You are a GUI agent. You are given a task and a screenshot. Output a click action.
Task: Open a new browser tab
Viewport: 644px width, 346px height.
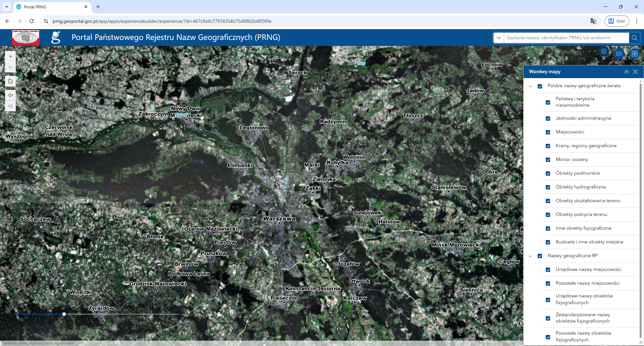pyautogui.click(x=98, y=7)
